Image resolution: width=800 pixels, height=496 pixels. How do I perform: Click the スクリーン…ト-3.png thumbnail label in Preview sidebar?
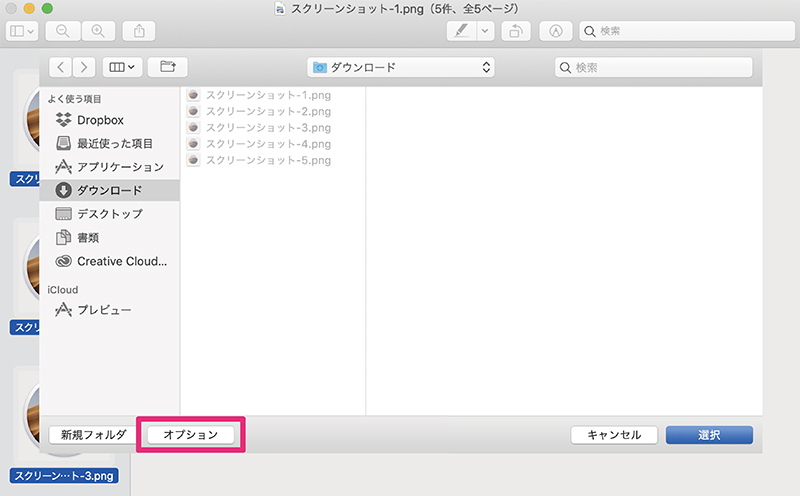[x=64, y=476]
